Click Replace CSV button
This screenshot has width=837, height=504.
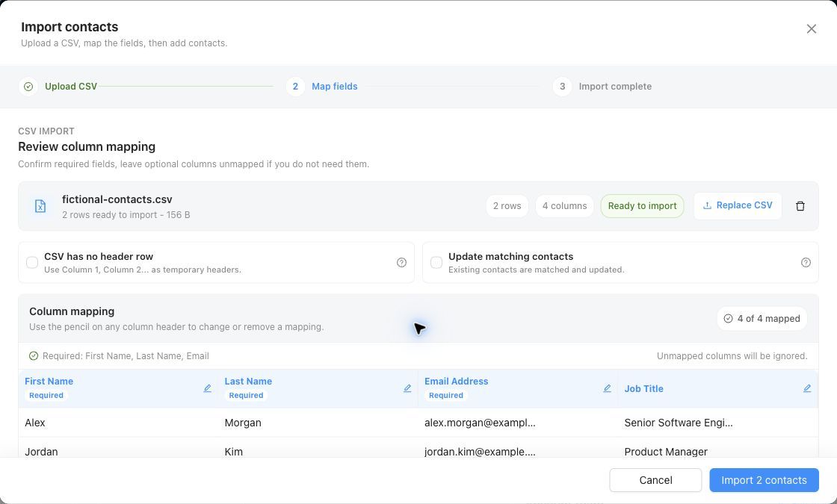pyautogui.click(x=738, y=206)
